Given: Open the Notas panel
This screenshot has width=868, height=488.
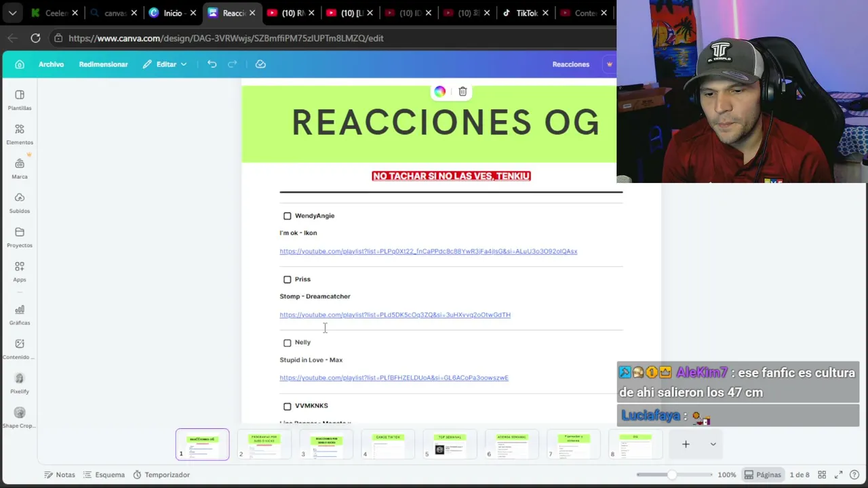Looking at the screenshot, I should tap(60, 474).
